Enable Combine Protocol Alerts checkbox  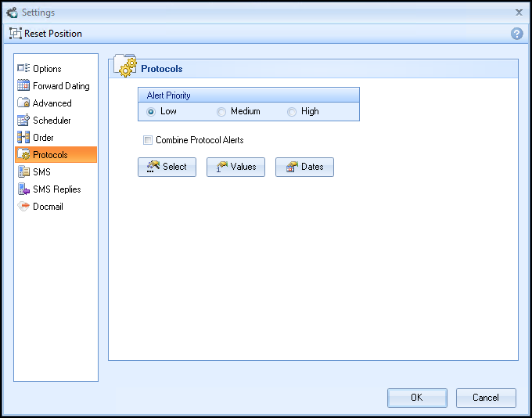click(x=148, y=141)
